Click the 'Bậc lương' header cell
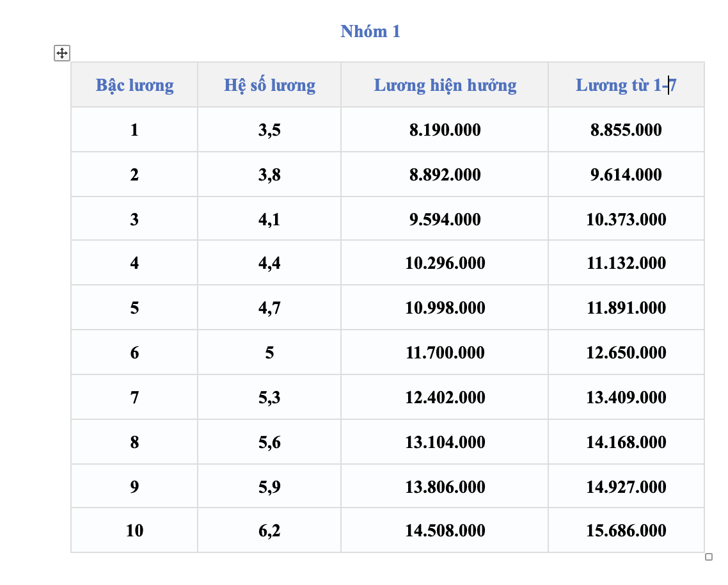The height and width of the screenshot is (585, 728). [134, 85]
